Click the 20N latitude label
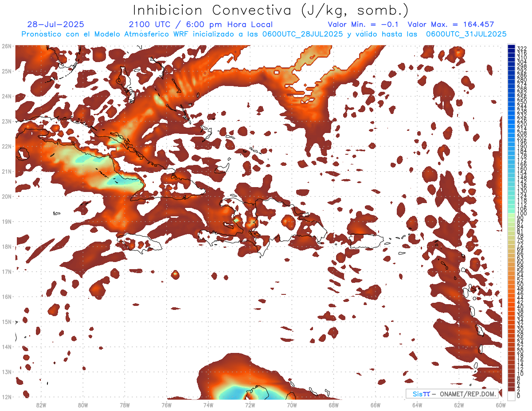 7,196
